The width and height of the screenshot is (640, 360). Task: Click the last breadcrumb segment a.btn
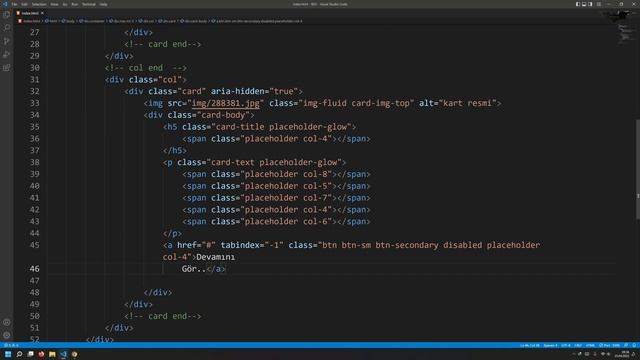(x=257, y=21)
